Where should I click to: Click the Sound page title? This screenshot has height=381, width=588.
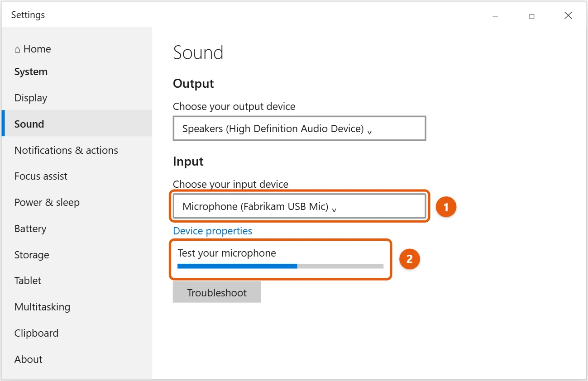click(198, 52)
